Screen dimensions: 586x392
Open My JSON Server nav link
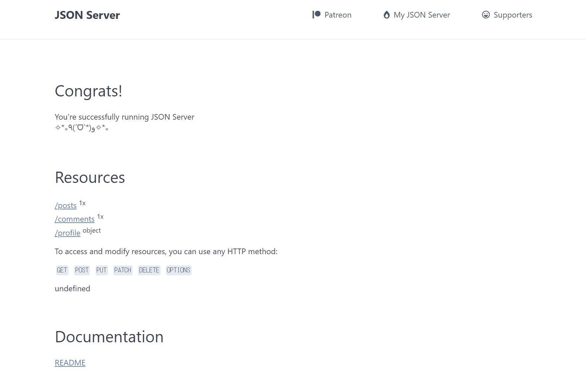[x=417, y=15]
